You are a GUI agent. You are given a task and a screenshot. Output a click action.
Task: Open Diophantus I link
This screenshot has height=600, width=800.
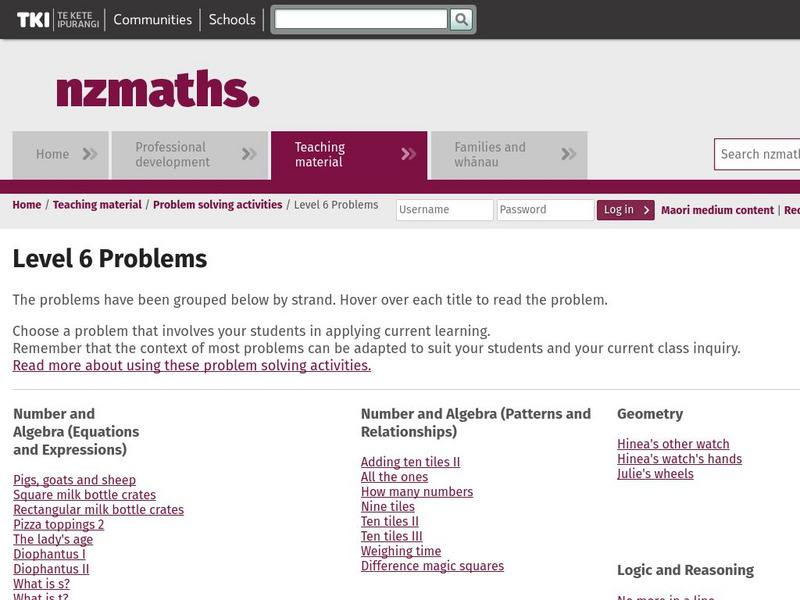click(49, 554)
